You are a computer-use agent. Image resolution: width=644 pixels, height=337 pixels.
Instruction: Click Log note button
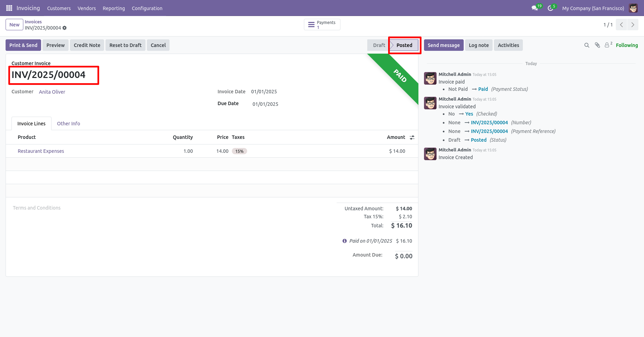click(479, 45)
